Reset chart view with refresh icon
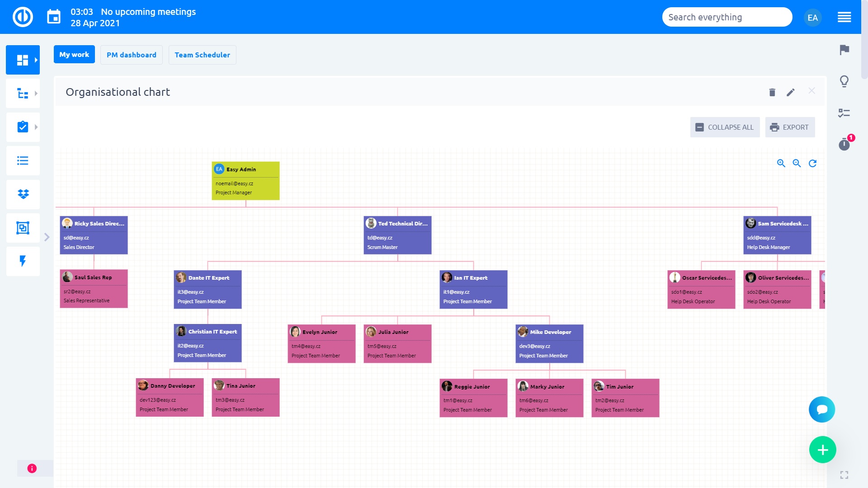868x488 pixels. point(812,163)
